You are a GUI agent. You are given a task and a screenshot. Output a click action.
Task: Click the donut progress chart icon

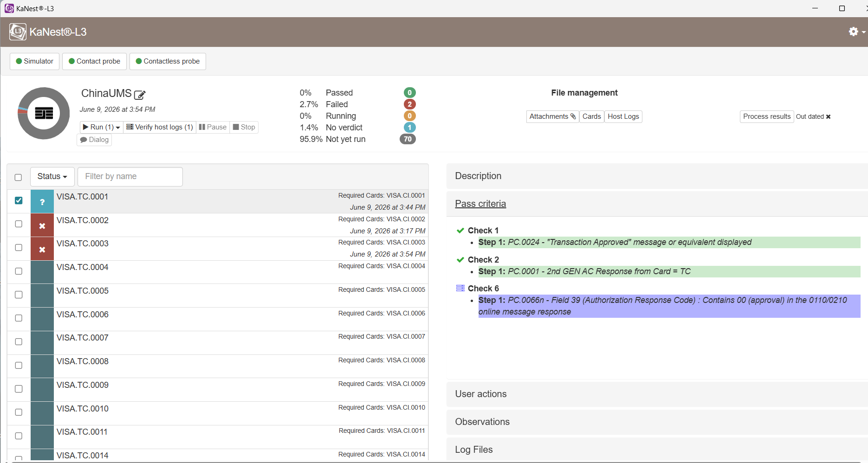44,113
